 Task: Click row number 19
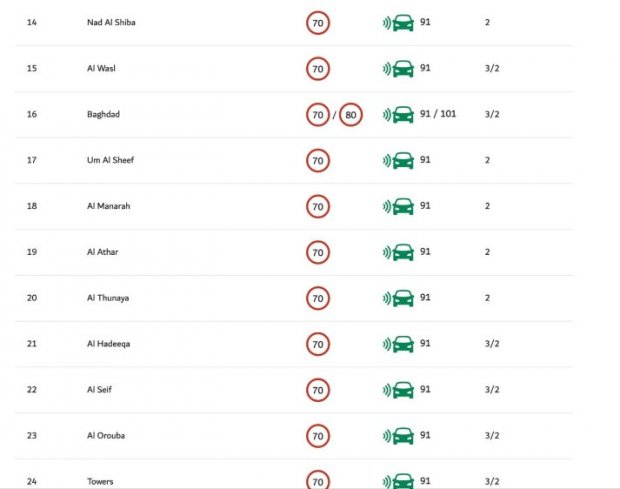32,252
